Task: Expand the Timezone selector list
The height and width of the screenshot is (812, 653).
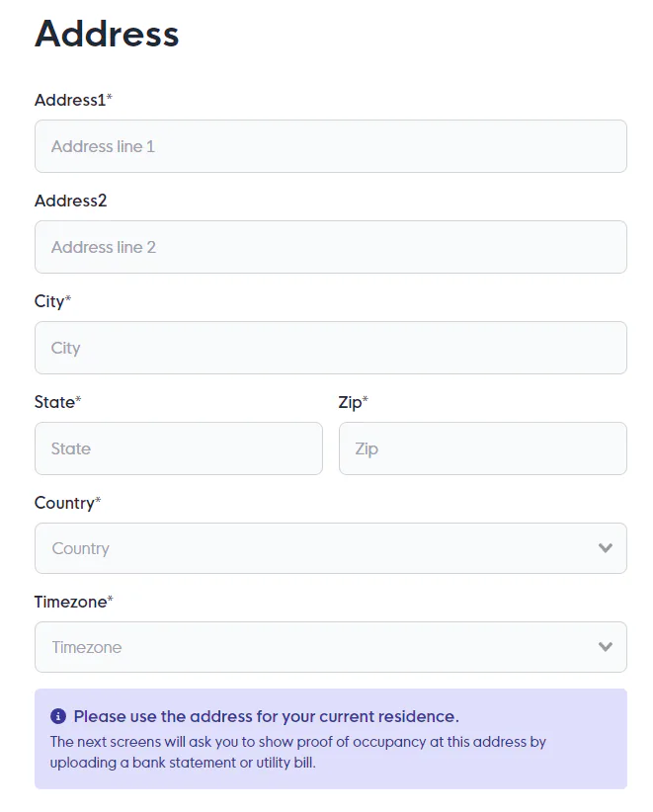Action: [x=331, y=647]
